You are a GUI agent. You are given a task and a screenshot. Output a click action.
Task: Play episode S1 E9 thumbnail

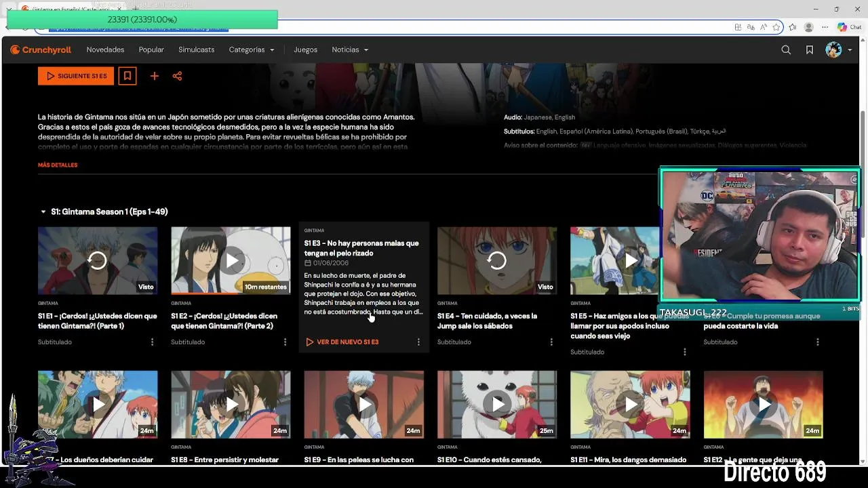tap(364, 404)
